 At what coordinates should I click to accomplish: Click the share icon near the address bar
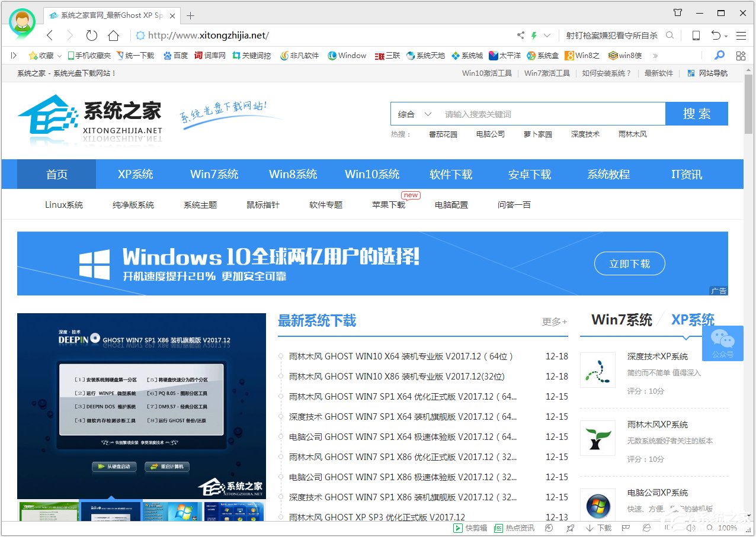point(521,36)
